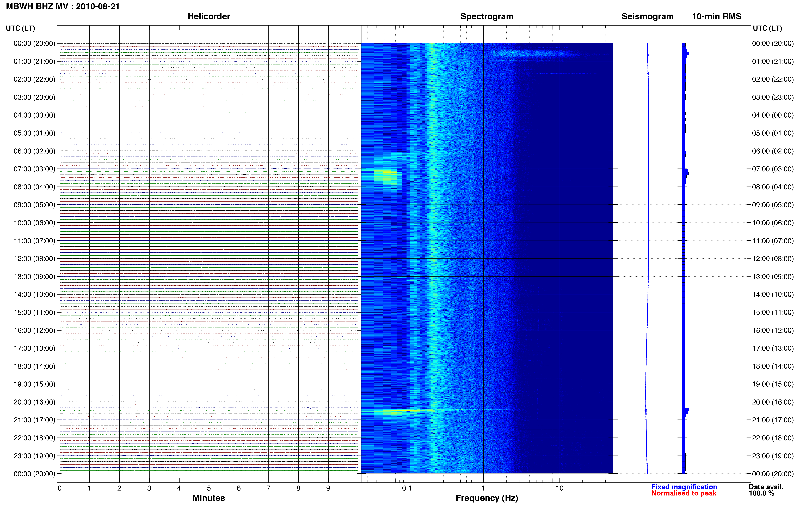Click the 'Helicorder' panel heading
Screen dimensions: 812x508
pos(209,16)
